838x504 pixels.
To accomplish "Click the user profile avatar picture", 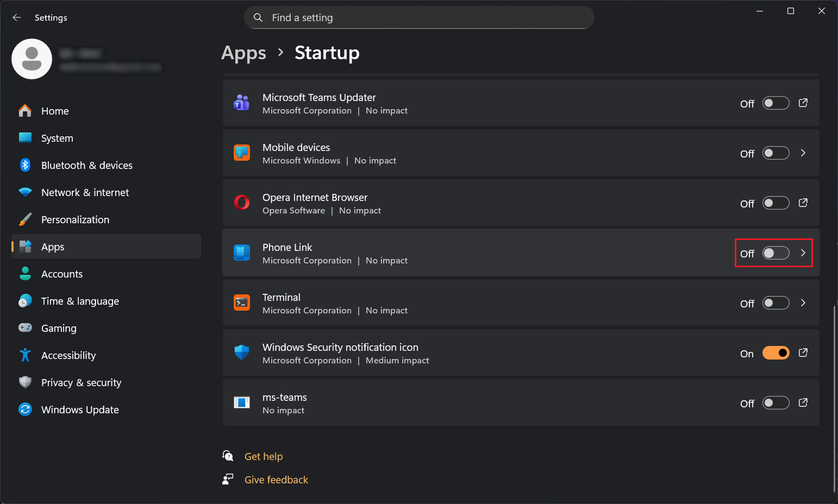I will [32, 59].
